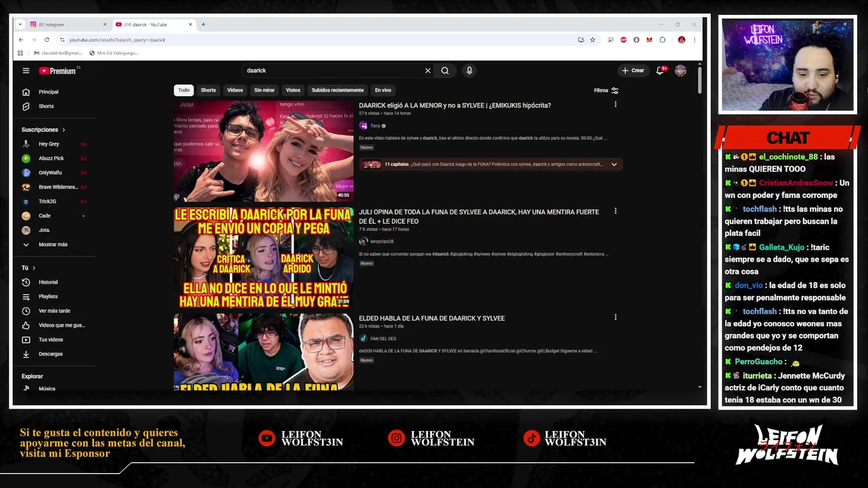
Task: Open options menu for the DAARICK eligió video
Action: click(615, 104)
